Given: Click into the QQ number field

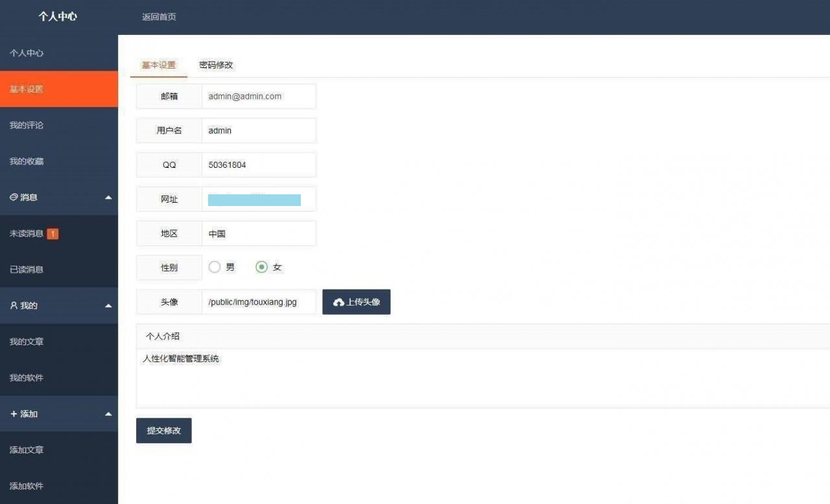Looking at the screenshot, I should point(258,165).
